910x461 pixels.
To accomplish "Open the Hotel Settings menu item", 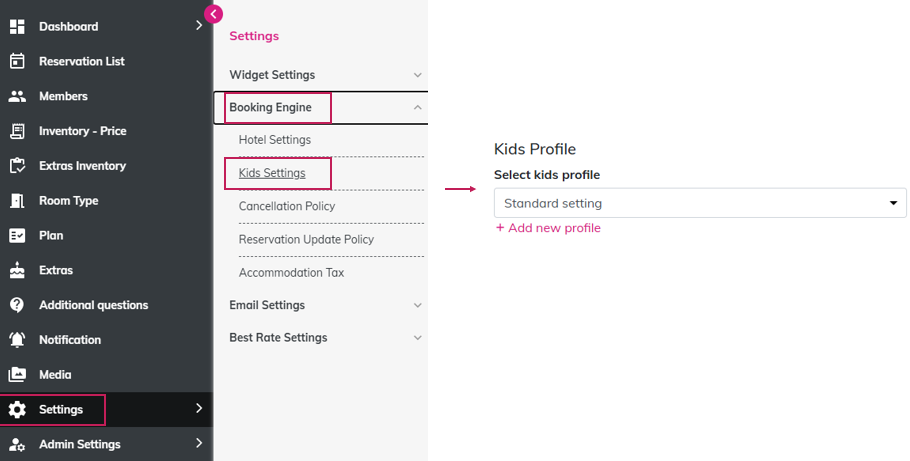I will click(x=275, y=140).
